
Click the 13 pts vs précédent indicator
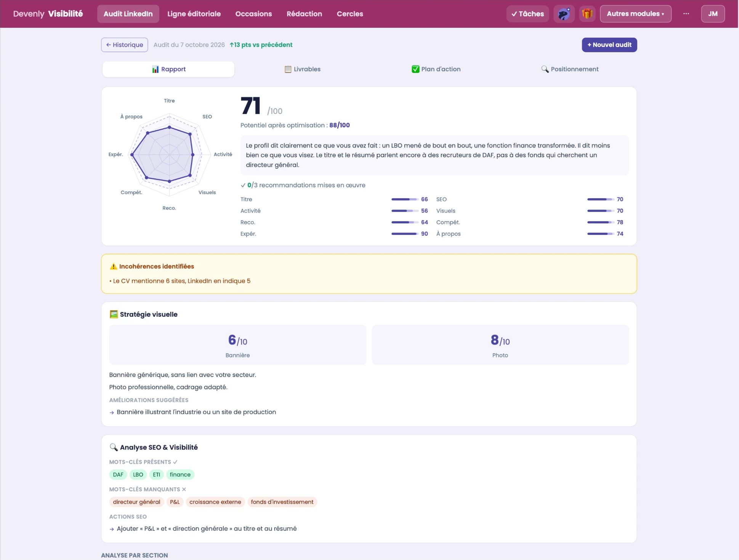pos(261,45)
